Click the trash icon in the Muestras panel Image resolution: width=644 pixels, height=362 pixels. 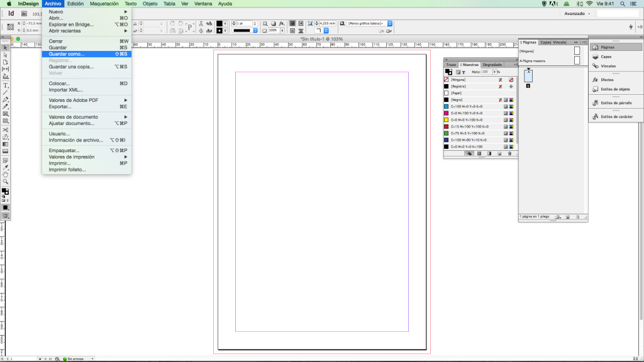pyautogui.click(x=510, y=153)
